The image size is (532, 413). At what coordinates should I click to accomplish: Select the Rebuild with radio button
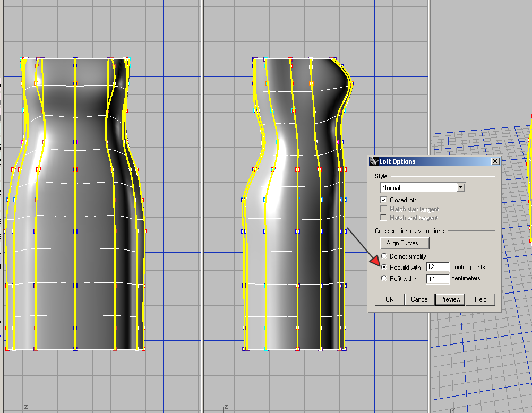tap(384, 268)
